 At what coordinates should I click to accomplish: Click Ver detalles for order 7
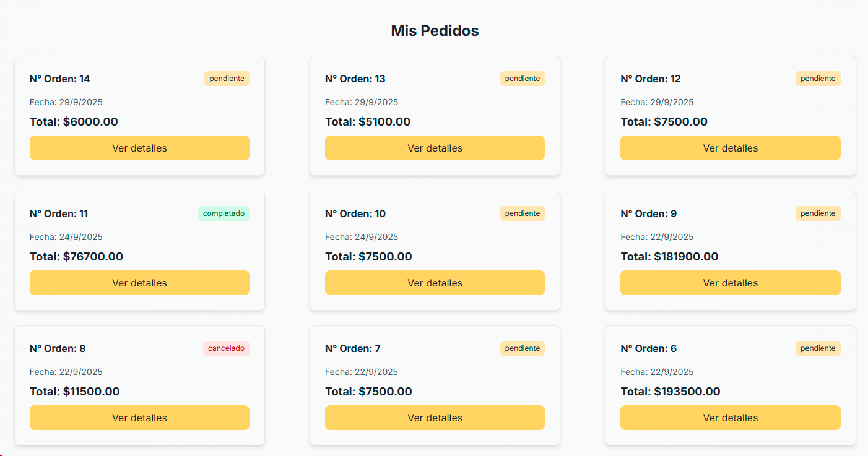tap(435, 418)
